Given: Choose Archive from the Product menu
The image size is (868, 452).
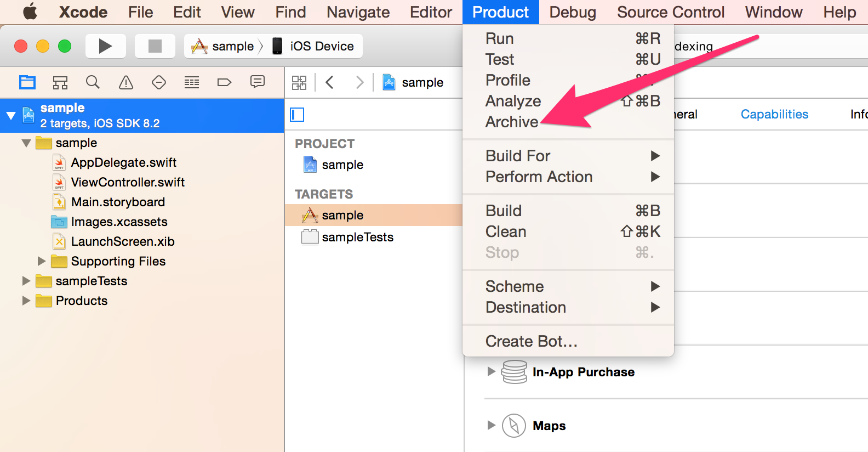Looking at the screenshot, I should click(x=512, y=122).
